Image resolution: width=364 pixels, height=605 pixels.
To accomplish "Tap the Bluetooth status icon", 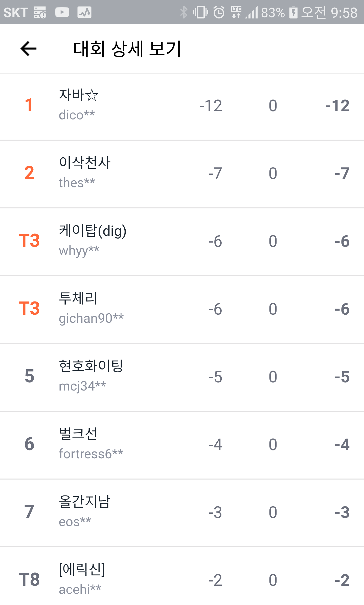I will coord(184,12).
